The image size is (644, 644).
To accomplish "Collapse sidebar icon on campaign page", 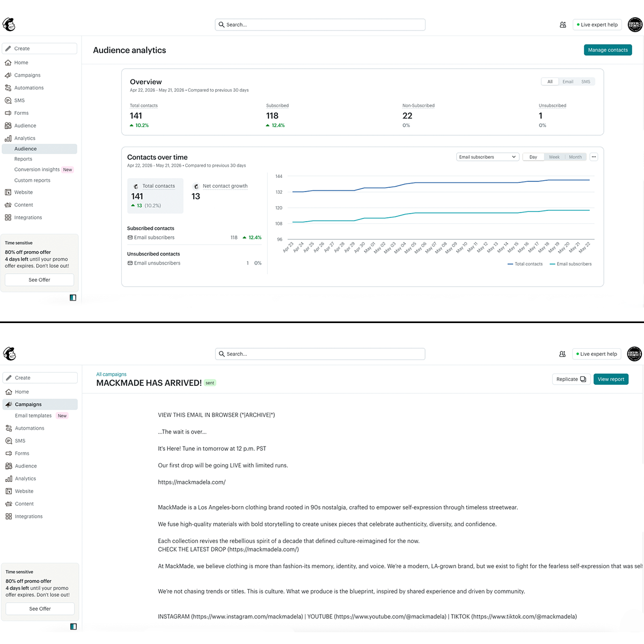I will [x=74, y=626].
